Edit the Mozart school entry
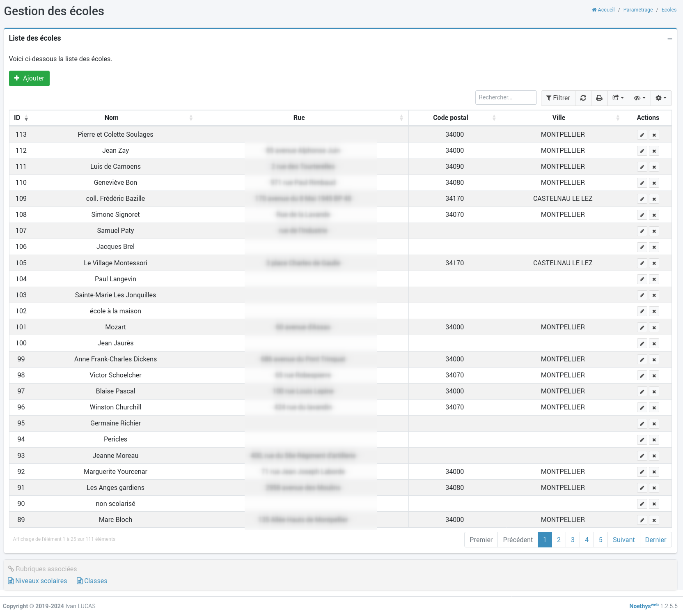Image resolution: width=683 pixels, height=616 pixels. (642, 328)
